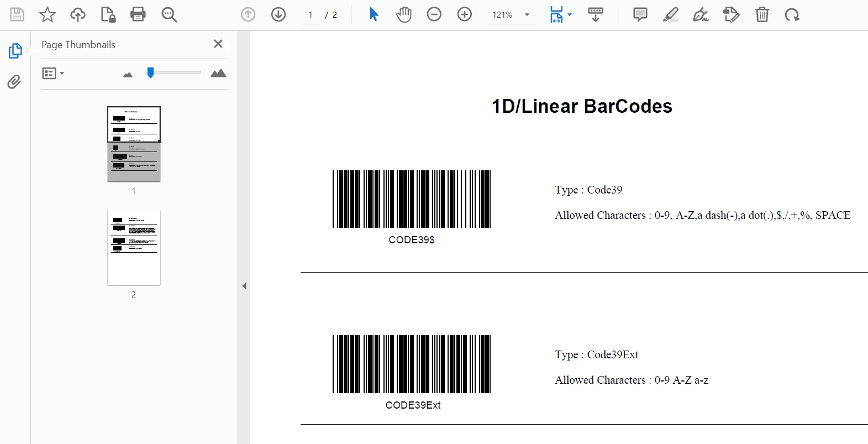Enlarge thumbnails large mountain icon
868x444 pixels.
(218, 73)
